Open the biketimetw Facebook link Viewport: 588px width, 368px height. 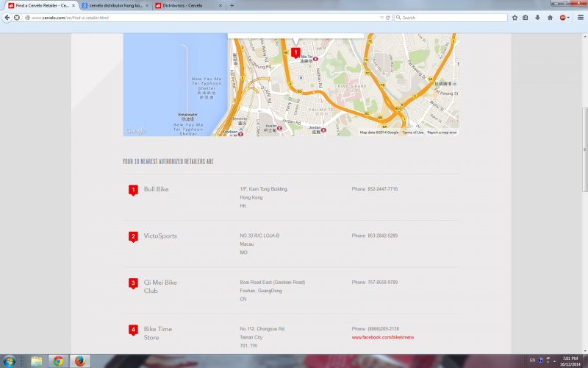[x=383, y=337]
